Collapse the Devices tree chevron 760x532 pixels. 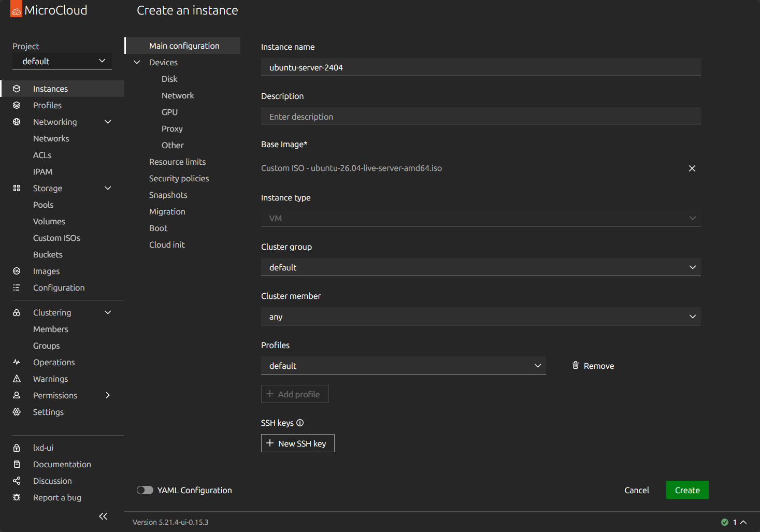coord(137,62)
